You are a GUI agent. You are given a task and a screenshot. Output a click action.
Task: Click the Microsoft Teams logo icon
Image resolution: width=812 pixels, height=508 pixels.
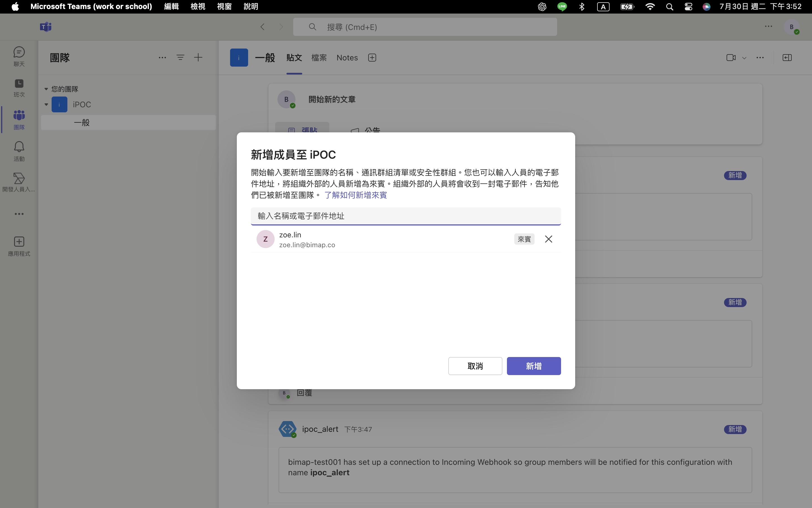46,27
